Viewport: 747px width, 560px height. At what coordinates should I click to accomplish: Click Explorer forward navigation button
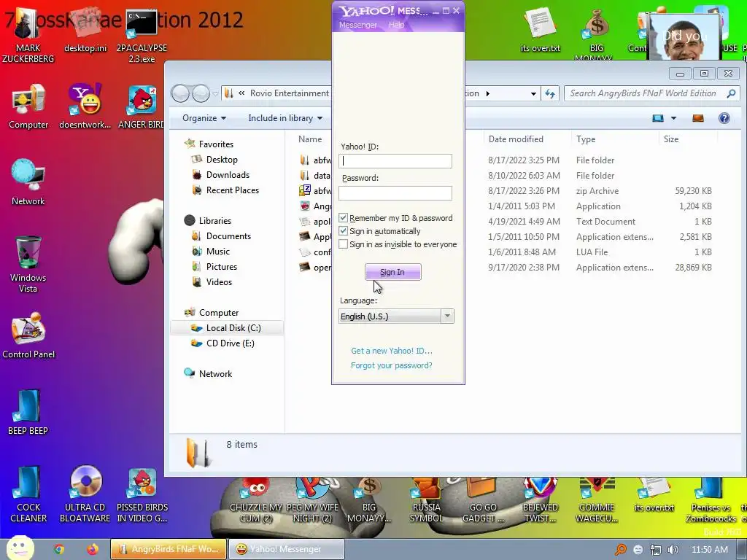coord(201,93)
